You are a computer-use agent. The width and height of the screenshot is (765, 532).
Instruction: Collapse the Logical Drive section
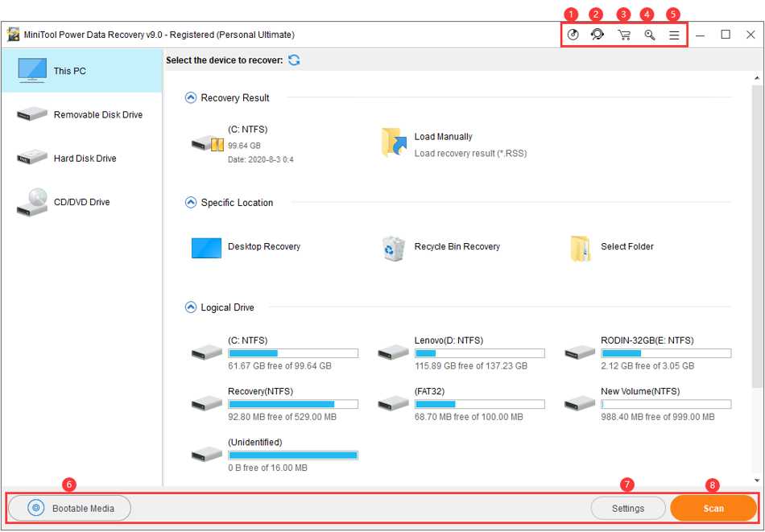(x=190, y=307)
